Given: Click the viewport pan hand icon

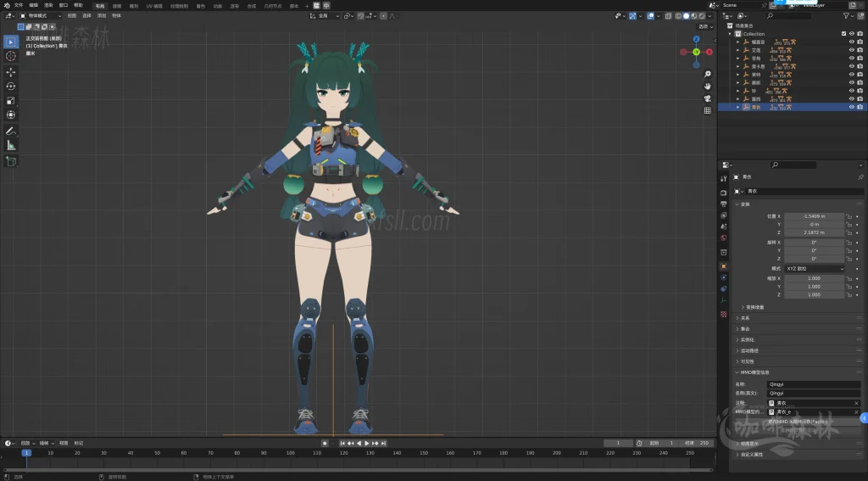Looking at the screenshot, I should 708,86.
